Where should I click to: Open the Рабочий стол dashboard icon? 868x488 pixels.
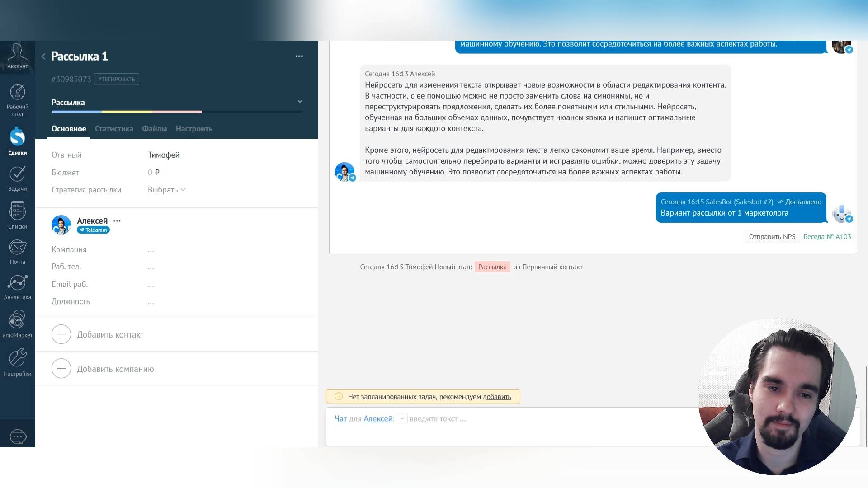pos(17,93)
